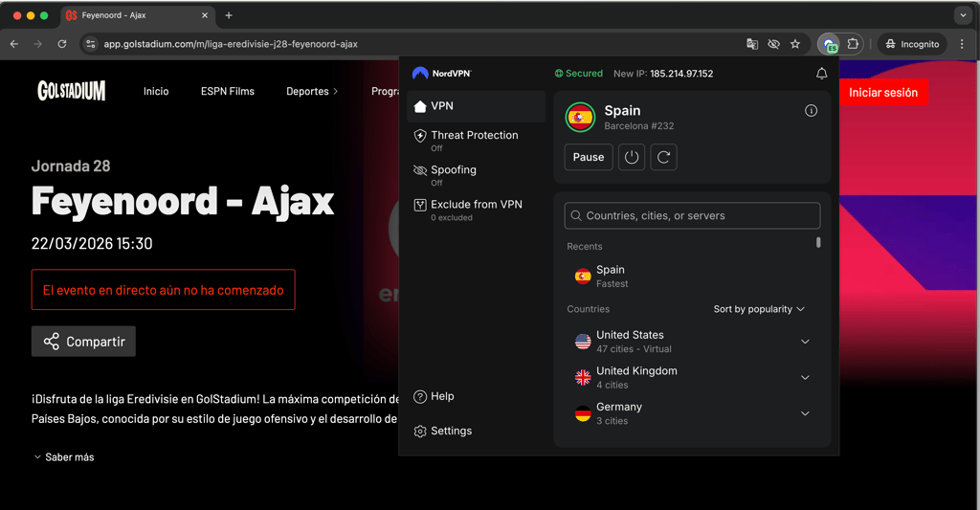
Task: Click the Feyenoord - Ajax browser tab
Action: tap(138, 15)
